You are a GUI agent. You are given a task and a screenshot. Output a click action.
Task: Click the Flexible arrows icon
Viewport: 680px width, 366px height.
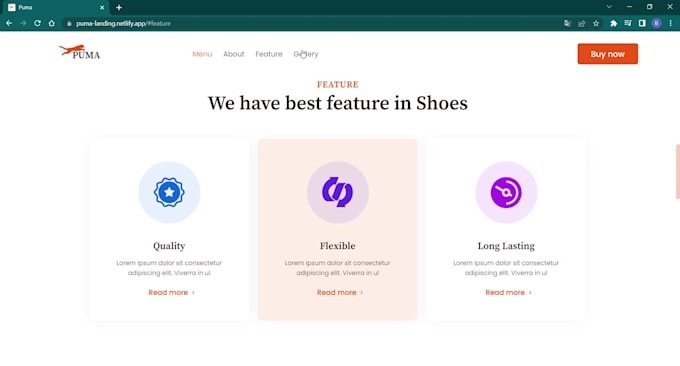(x=337, y=192)
